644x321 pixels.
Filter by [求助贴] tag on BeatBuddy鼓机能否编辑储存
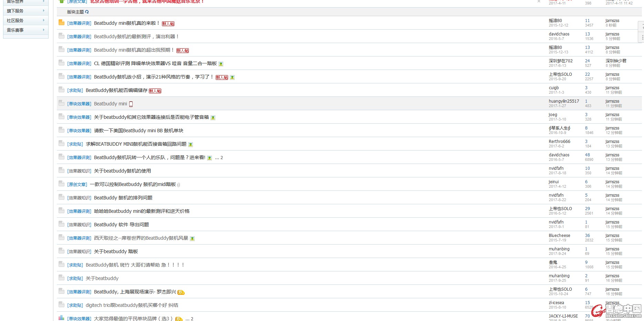point(75,91)
